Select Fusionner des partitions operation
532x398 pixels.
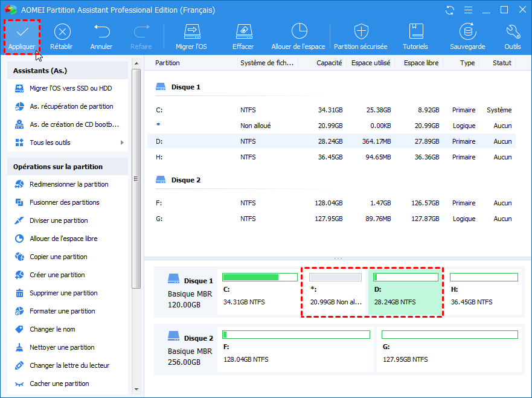pos(64,202)
